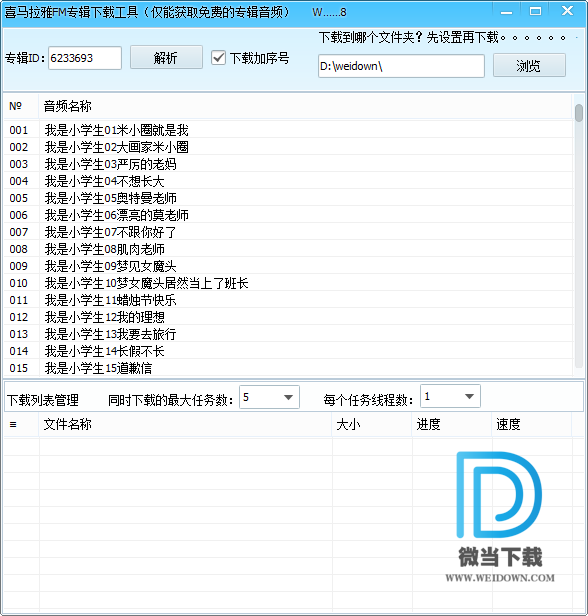Click the 文件名称 column header
The image size is (588, 616).
[x=185, y=424]
